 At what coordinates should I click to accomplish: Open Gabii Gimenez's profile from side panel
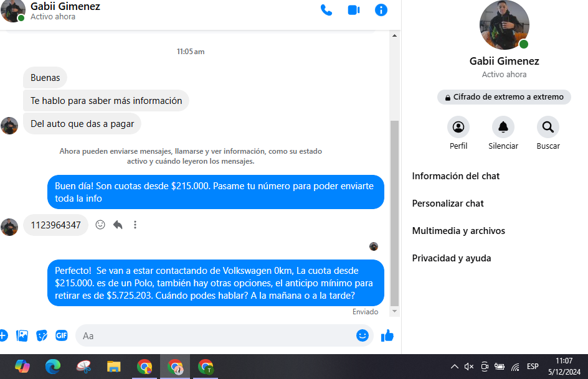pyautogui.click(x=458, y=128)
